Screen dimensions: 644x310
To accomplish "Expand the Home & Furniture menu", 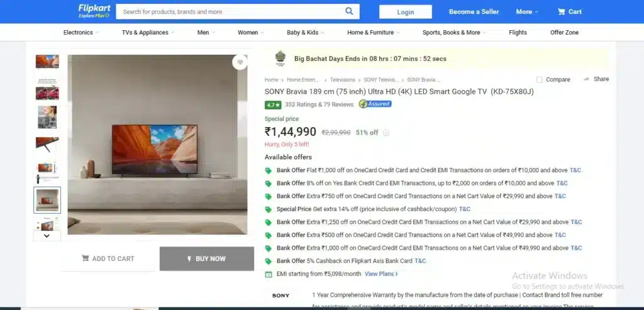I will [x=374, y=33].
